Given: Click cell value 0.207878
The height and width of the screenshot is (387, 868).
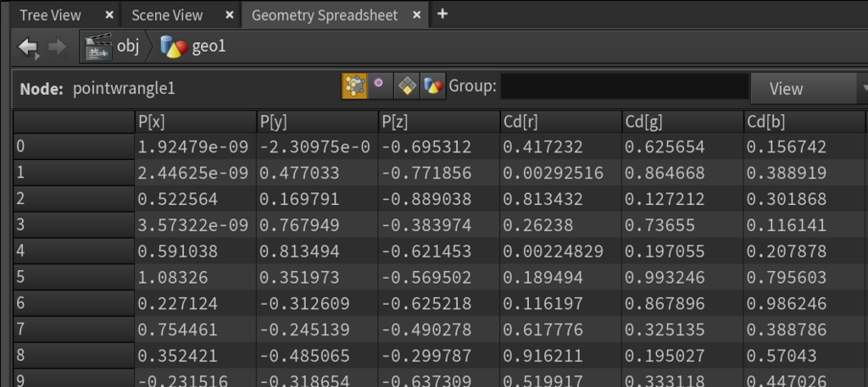Looking at the screenshot, I should click(x=786, y=252).
